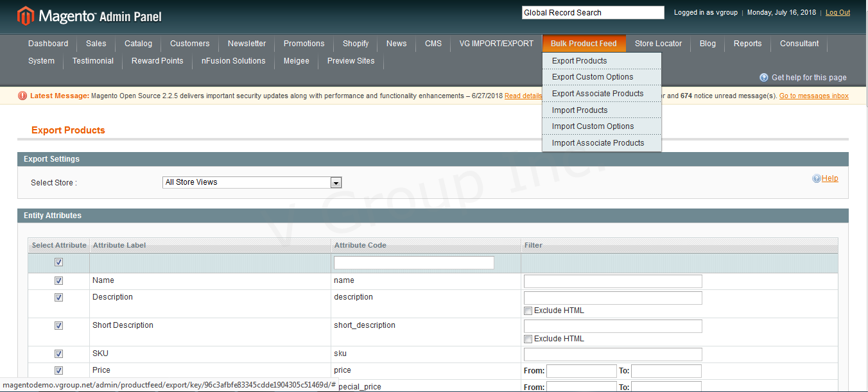Viewport: 868px width, 392px height.
Task: Click the warning icon next to Latest Message
Action: [x=22, y=96]
